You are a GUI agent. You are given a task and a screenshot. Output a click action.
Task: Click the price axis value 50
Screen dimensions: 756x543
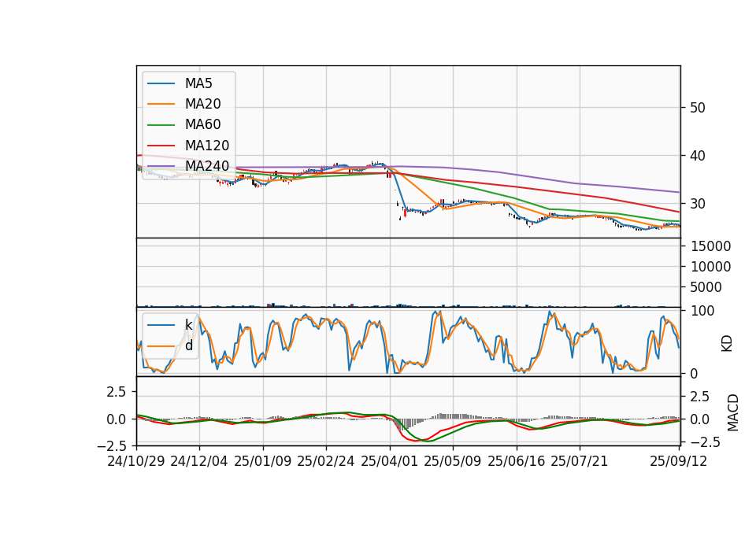[698, 108]
